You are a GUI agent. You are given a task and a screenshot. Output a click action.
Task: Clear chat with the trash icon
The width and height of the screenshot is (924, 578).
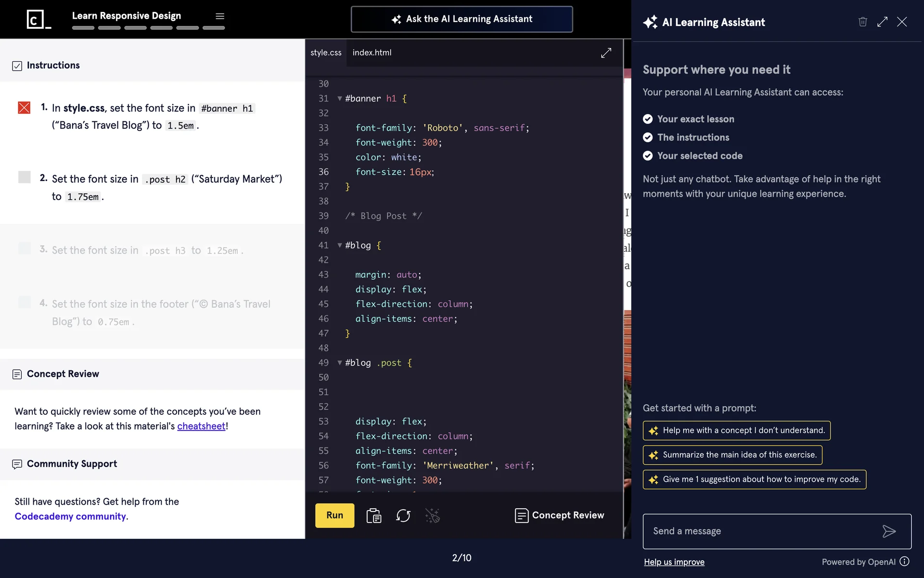point(862,22)
